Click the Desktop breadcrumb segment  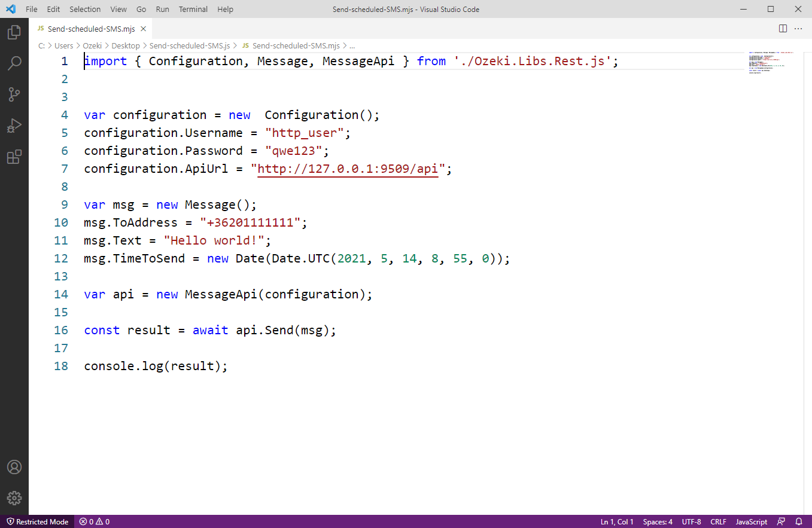(126, 45)
